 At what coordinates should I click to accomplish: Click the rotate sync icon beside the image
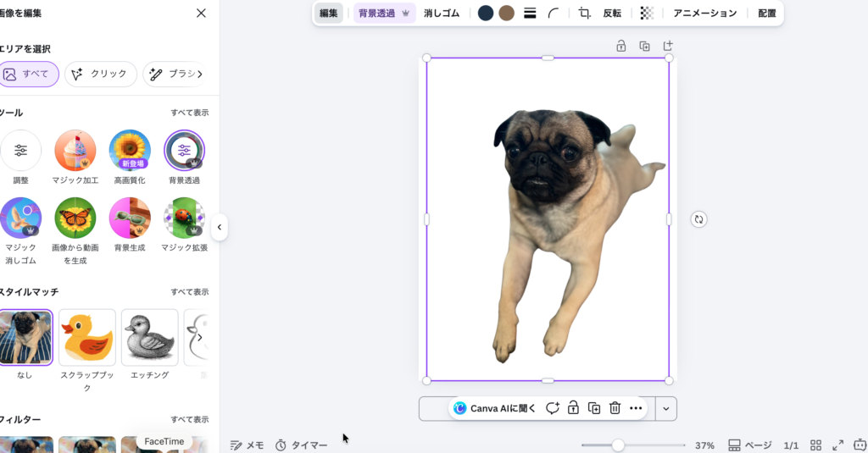(x=698, y=219)
